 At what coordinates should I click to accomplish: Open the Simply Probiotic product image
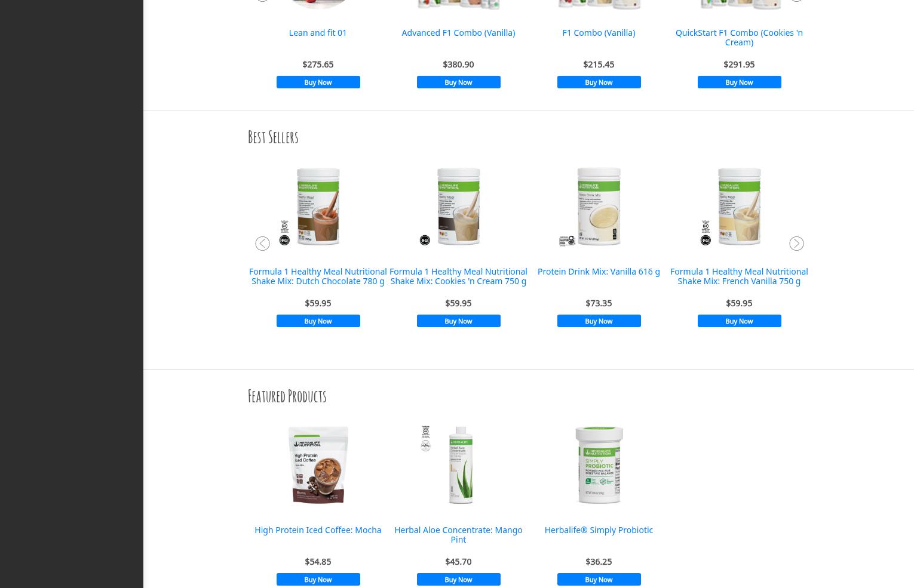point(599,465)
